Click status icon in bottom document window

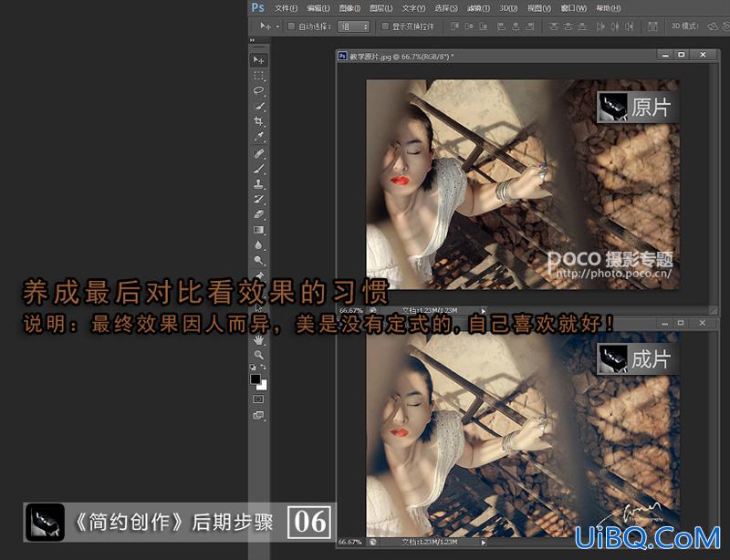pos(372,543)
